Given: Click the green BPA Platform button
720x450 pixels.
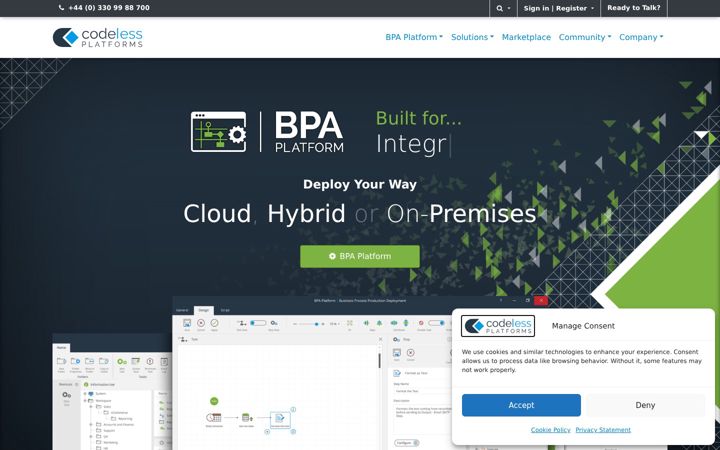Looking at the screenshot, I should pos(360,256).
